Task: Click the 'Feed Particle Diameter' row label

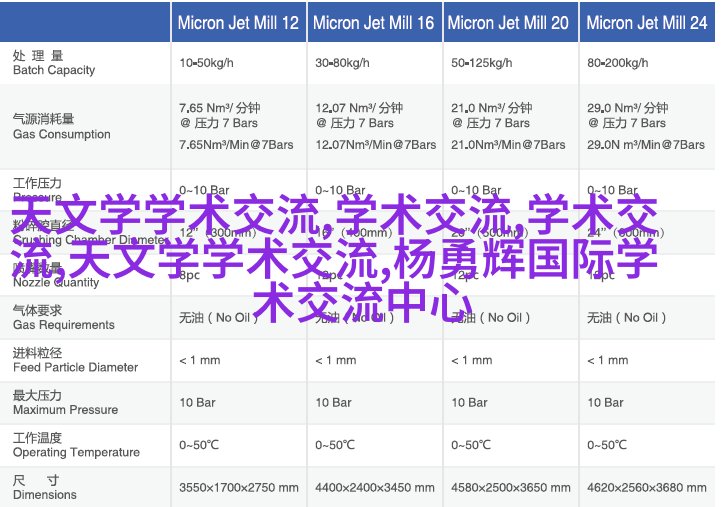Action: [x=76, y=367]
